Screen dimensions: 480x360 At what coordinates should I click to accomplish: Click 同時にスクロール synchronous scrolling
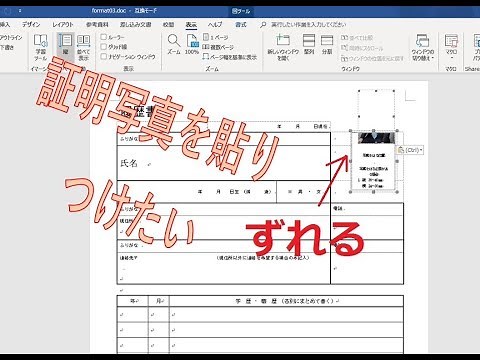(x=362, y=48)
